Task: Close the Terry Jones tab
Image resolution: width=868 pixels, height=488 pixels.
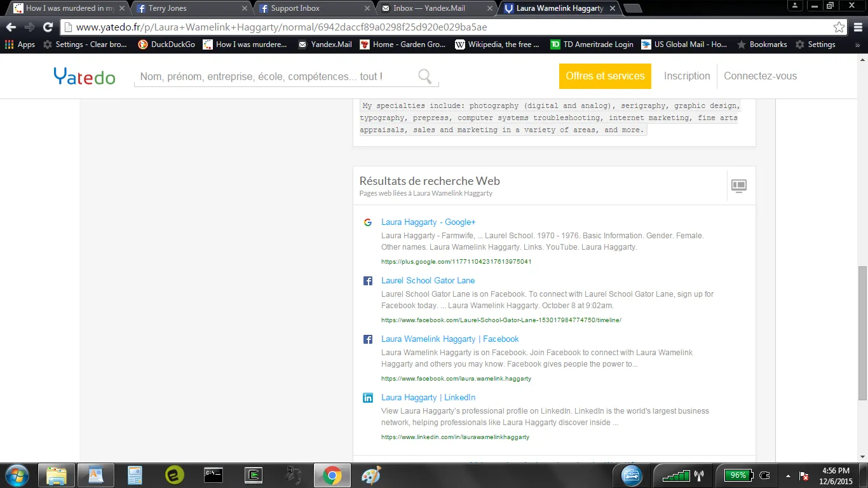Action: pos(245,8)
